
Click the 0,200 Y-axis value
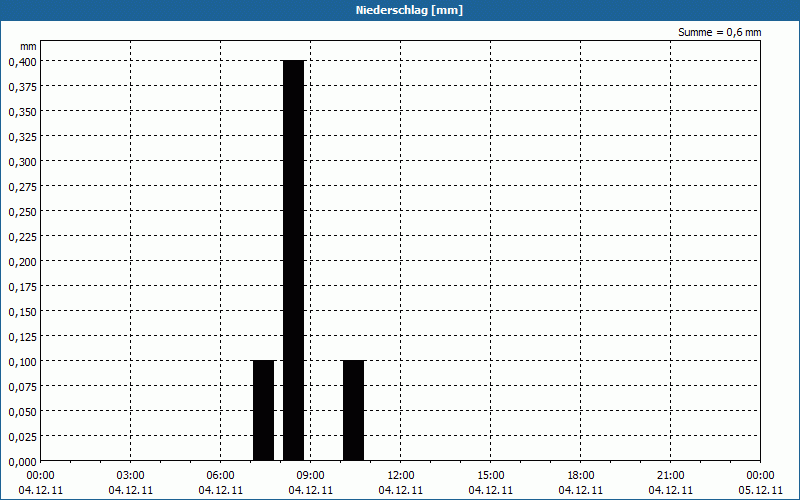[x=22, y=262]
